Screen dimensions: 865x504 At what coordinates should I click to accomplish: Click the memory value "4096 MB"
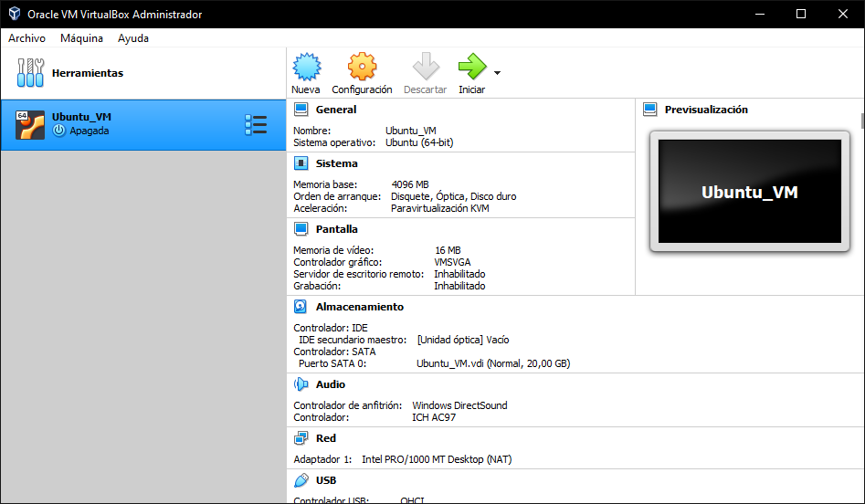[410, 184]
